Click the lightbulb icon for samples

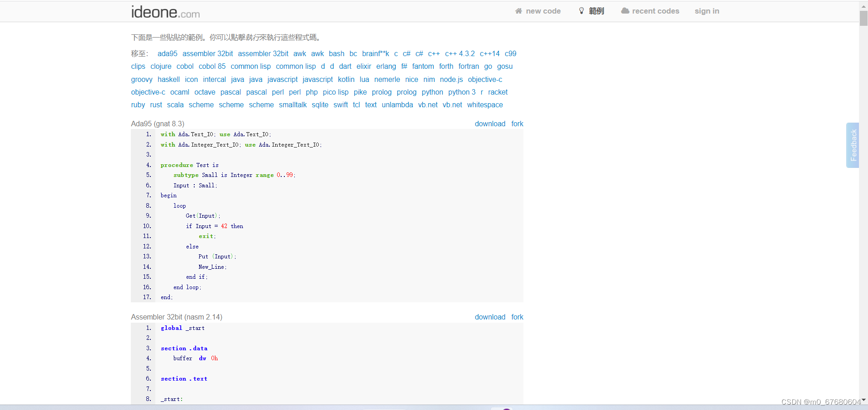coord(581,11)
